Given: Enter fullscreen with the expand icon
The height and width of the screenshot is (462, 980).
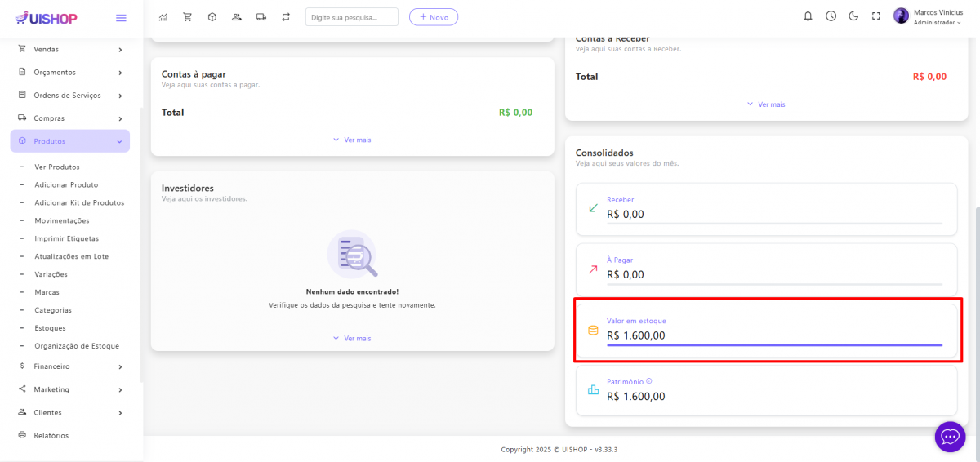Looking at the screenshot, I should tap(876, 16).
